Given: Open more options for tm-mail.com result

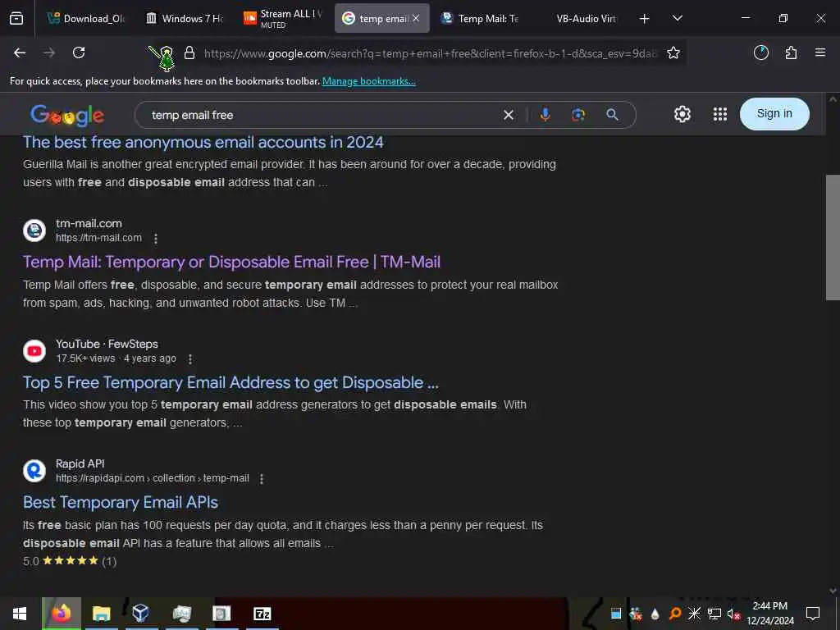Looking at the screenshot, I should pyautogui.click(x=156, y=239).
